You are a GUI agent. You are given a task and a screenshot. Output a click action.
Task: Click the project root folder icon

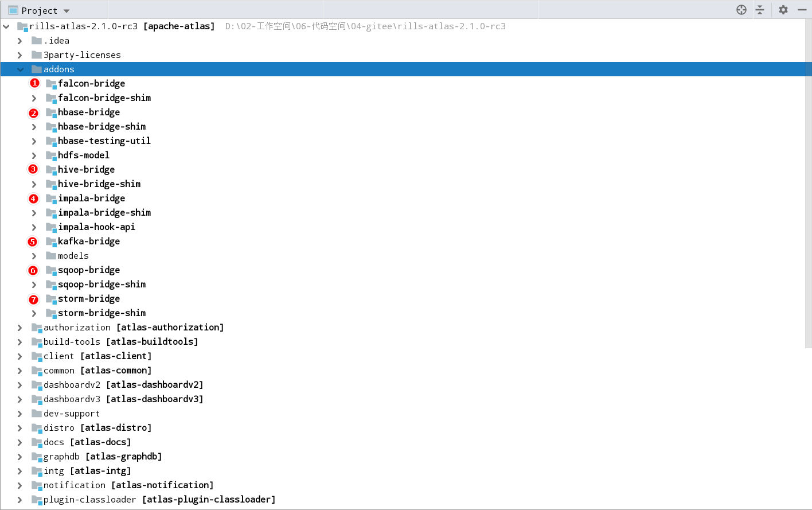23,26
